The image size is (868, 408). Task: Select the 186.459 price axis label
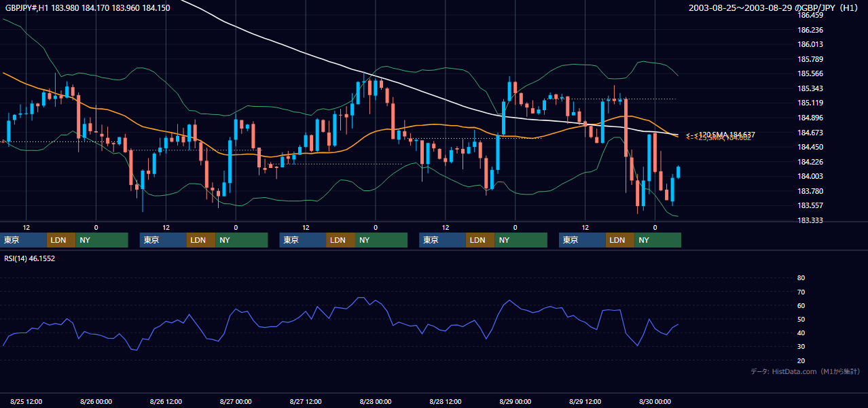[x=810, y=15]
